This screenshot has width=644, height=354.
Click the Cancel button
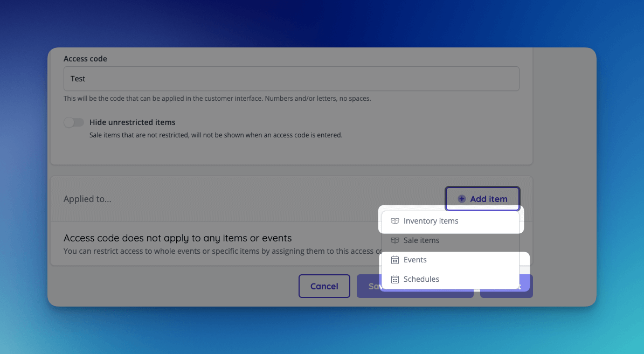[324, 286]
